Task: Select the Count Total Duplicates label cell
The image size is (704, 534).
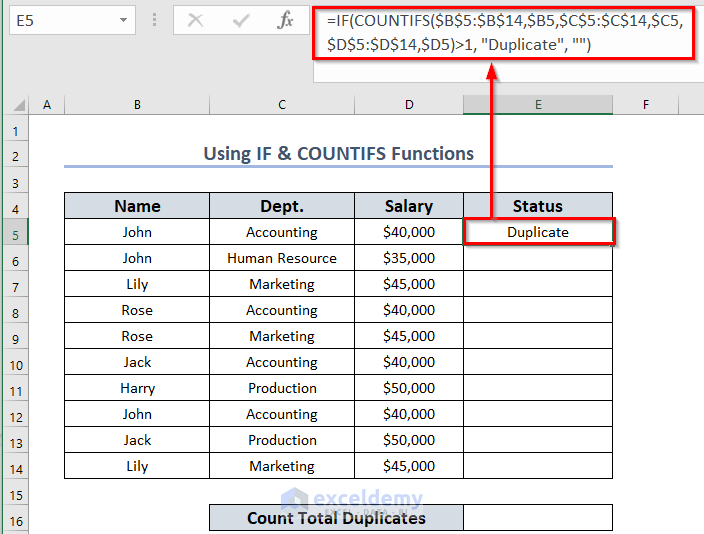Action: pos(336,518)
